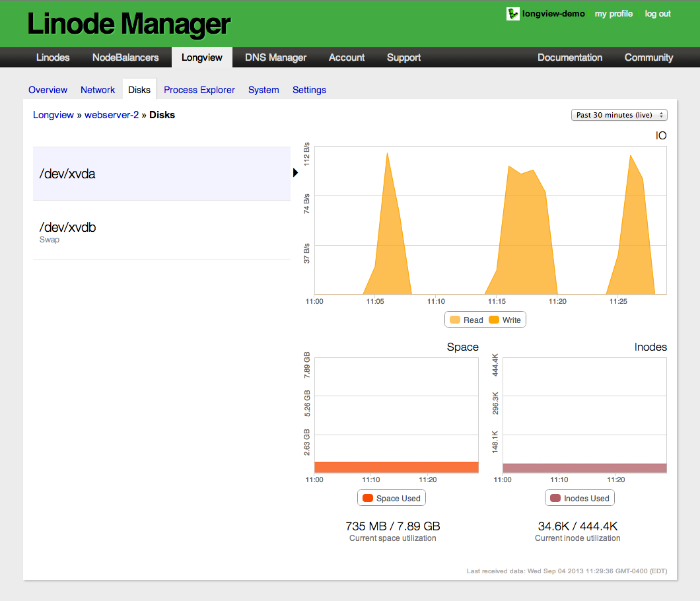Open the Network tab
700x601 pixels.
(98, 90)
